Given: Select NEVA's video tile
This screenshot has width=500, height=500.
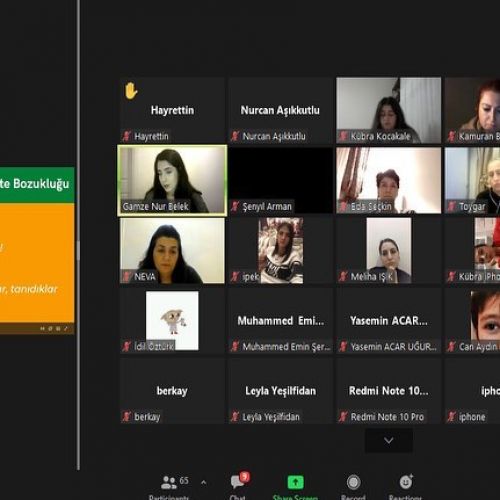Looking at the screenshot, I should [172, 251].
